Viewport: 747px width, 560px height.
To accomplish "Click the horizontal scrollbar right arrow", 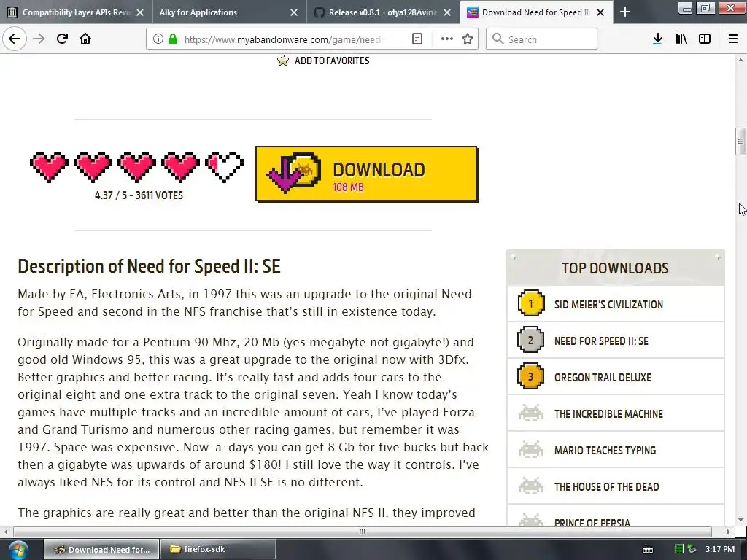I will click(729, 532).
